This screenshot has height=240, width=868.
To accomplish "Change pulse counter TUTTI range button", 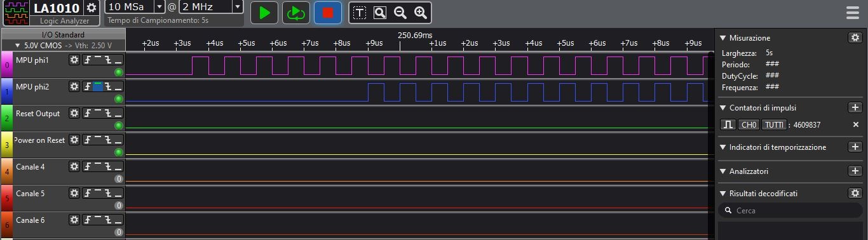I will pos(774,125).
